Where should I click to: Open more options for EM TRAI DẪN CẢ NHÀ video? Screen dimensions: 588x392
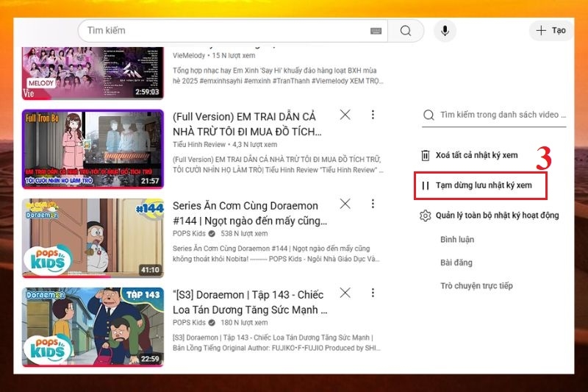(373, 115)
